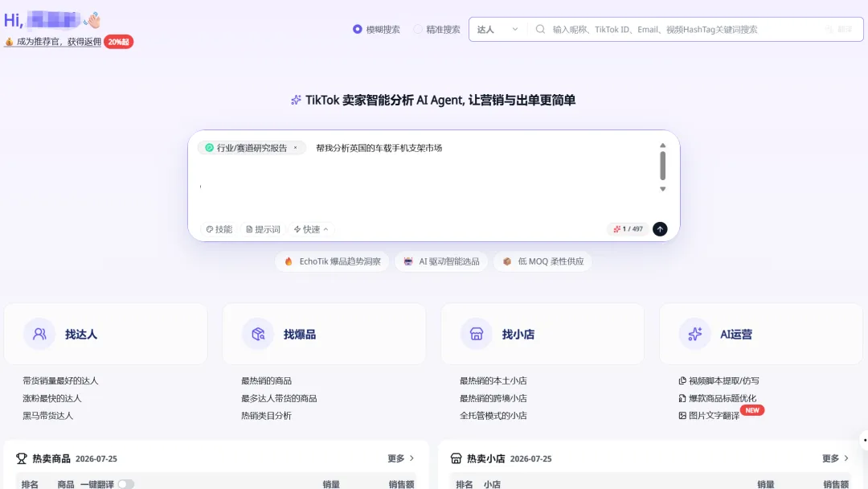
Task: Open the 找小店 card title
Action: 518,335
